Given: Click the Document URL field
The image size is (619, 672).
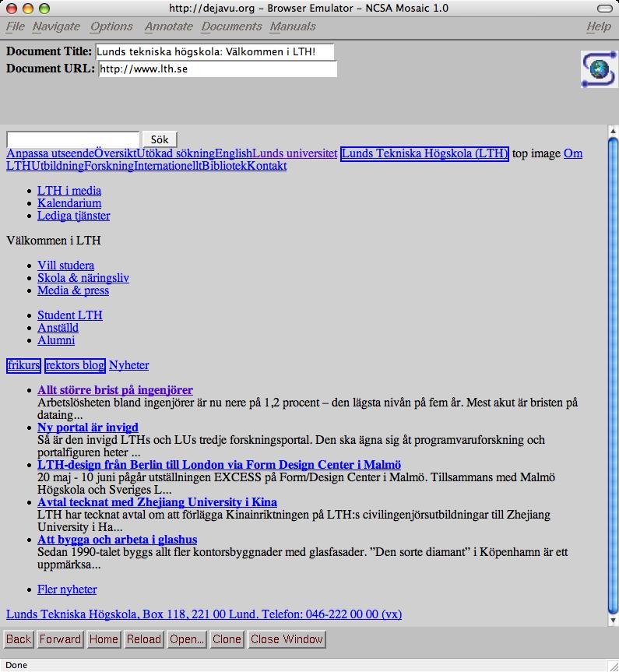Looking at the screenshot, I should pyautogui.click(x=218, y=69).
